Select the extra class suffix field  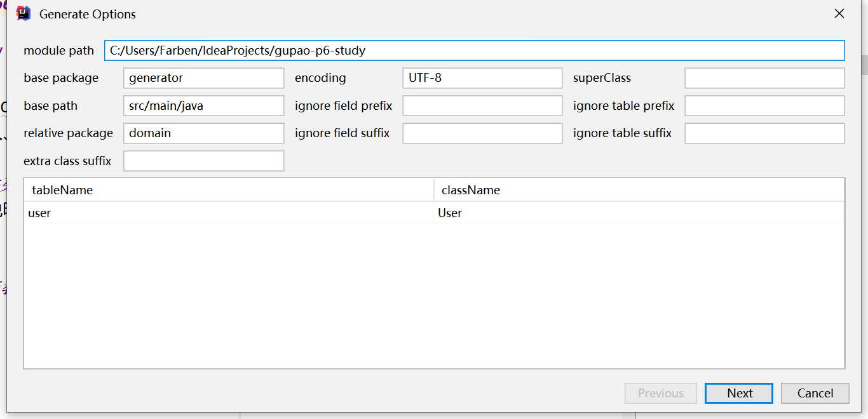pyautogui.click(x=203, y=161)
